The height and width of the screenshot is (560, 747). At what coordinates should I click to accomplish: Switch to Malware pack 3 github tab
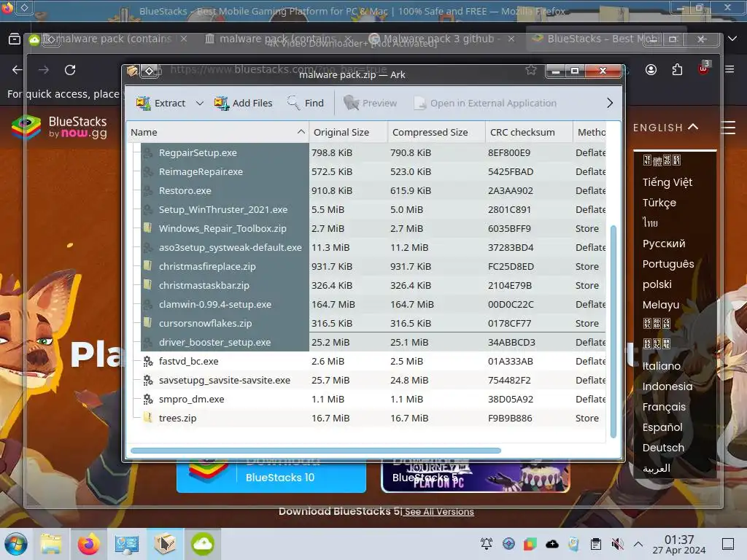click(x=441, y=39)
